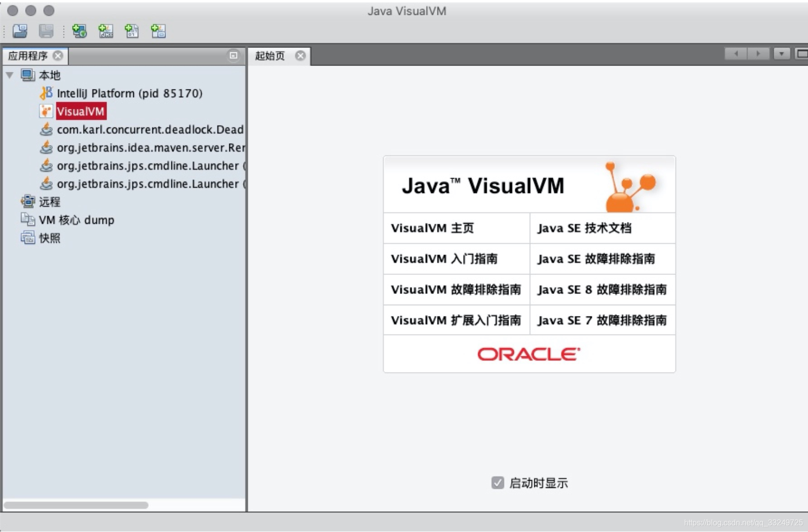
Task: Close the 应用程序 tab
Action: click(x=58, y=56)
